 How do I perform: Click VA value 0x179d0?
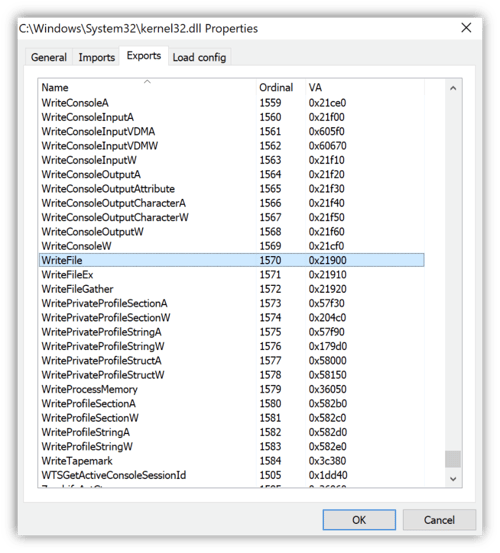pyautogui.click(x=328, y=346)
